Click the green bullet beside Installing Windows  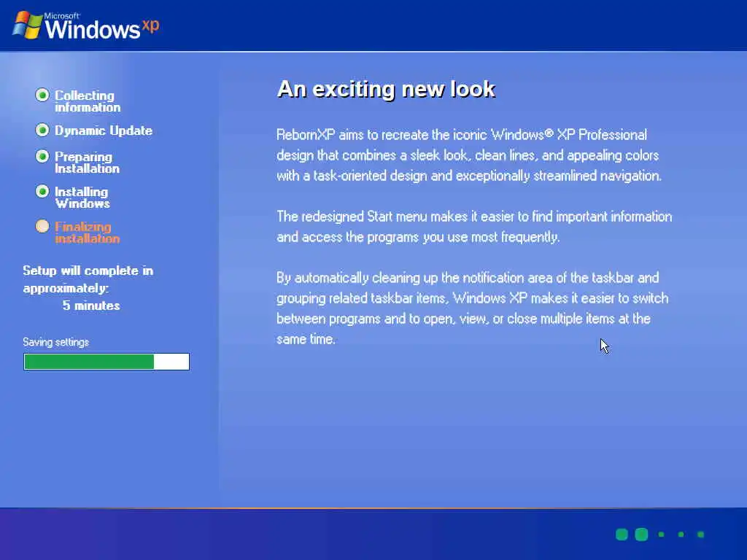point(42,192)
